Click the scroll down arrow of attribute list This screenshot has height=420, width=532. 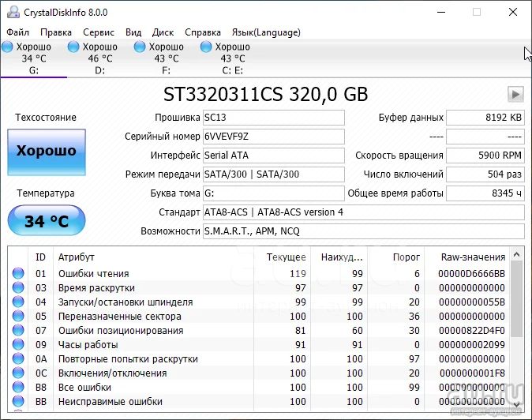click(517, 405)
